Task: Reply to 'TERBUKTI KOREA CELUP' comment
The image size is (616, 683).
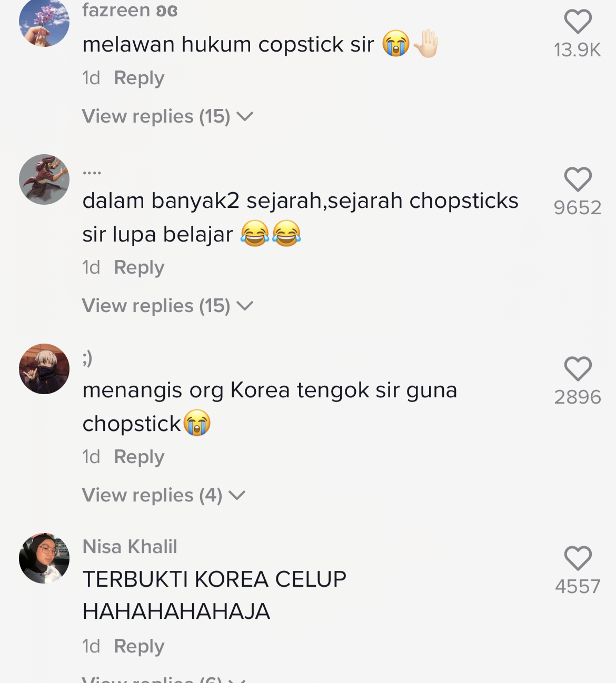Action: (x=139, y=646)
